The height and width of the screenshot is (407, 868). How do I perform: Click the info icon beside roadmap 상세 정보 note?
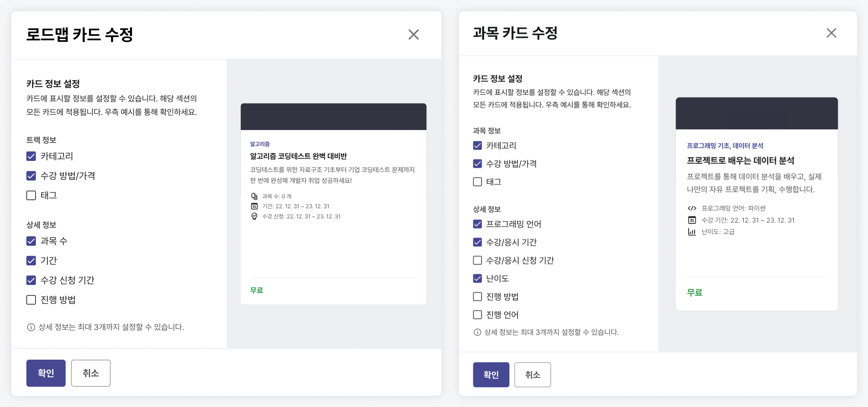(31, 327)
